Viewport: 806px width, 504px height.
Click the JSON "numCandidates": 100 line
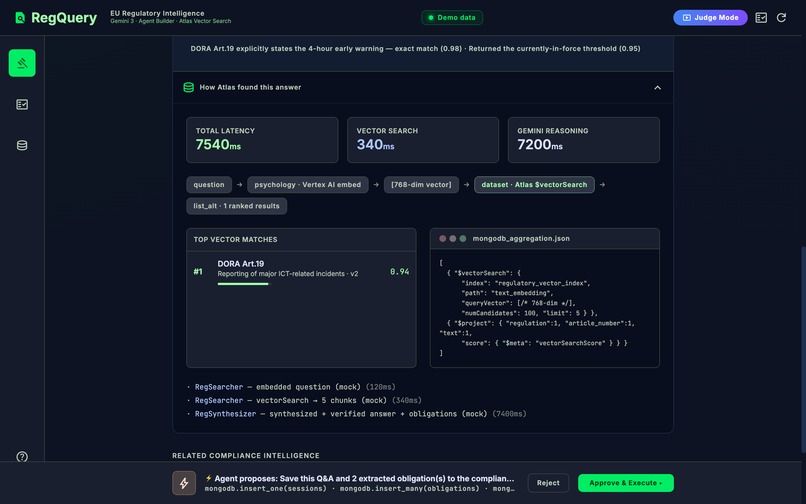click(x=529, y=313)
